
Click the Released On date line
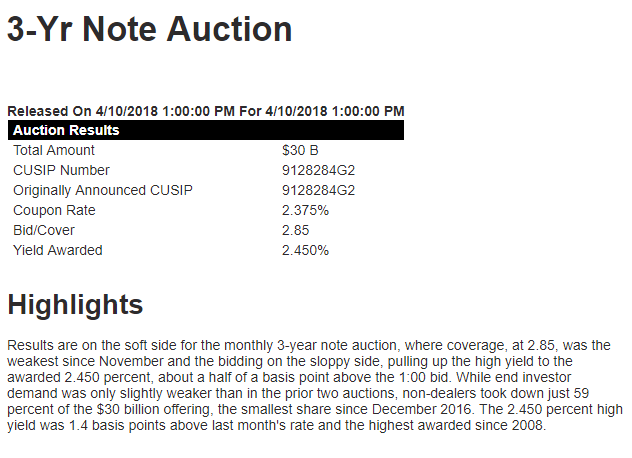[x=206, y=111]
